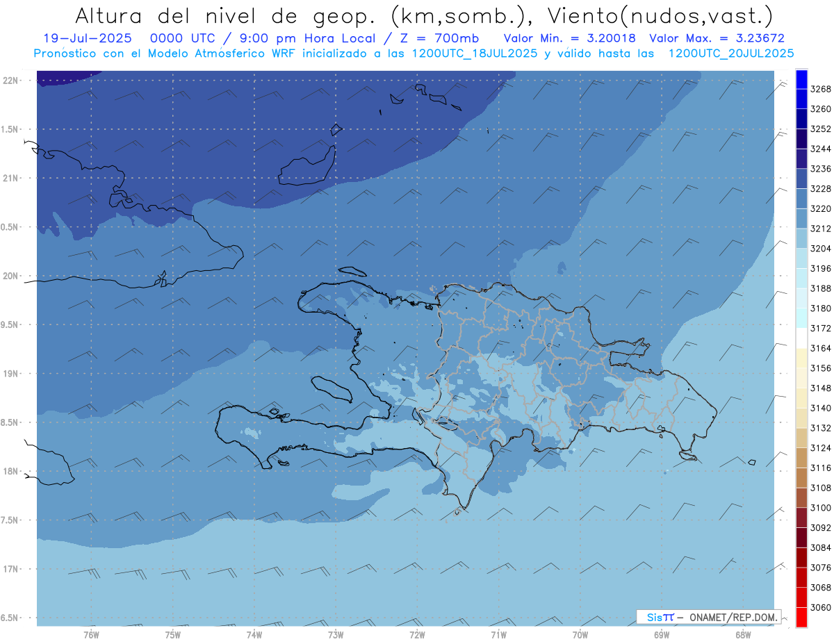The height and width of the screenshot is (644, 834).
Task: Click the 70W longitude label
Action: point(580,634)
